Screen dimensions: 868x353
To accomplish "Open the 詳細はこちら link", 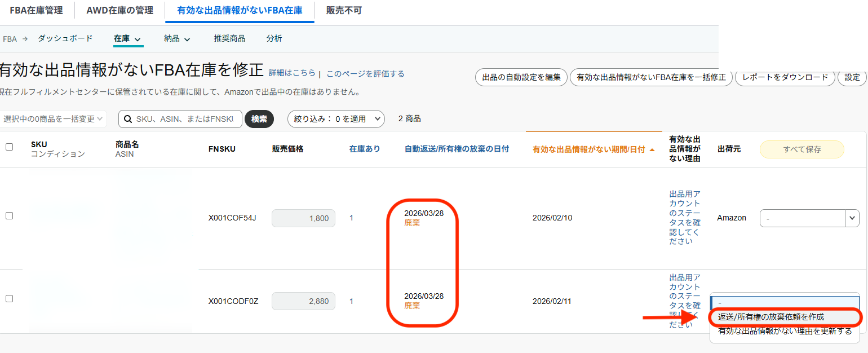I will coord(292,73).
